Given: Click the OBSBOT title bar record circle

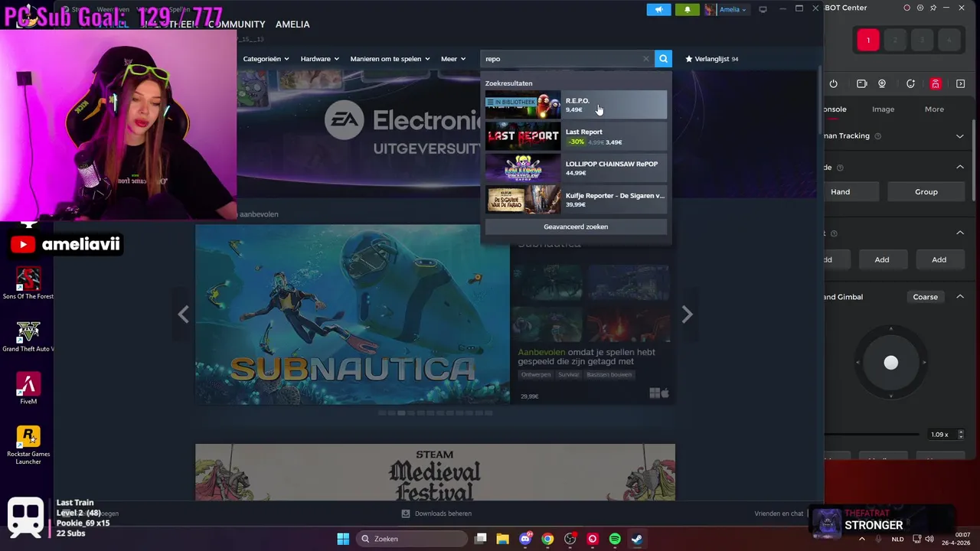Looking at the screenshot, I should coord(906,8).
